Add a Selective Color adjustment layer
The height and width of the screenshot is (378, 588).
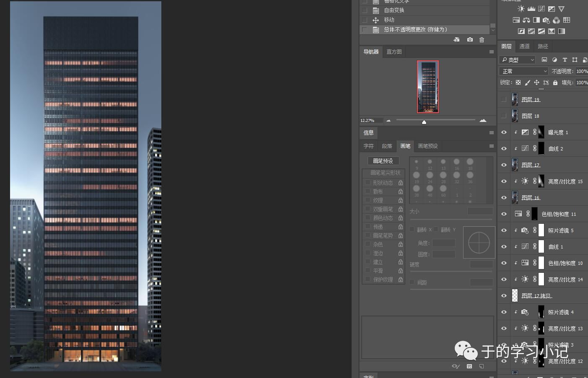pos(552,31)
